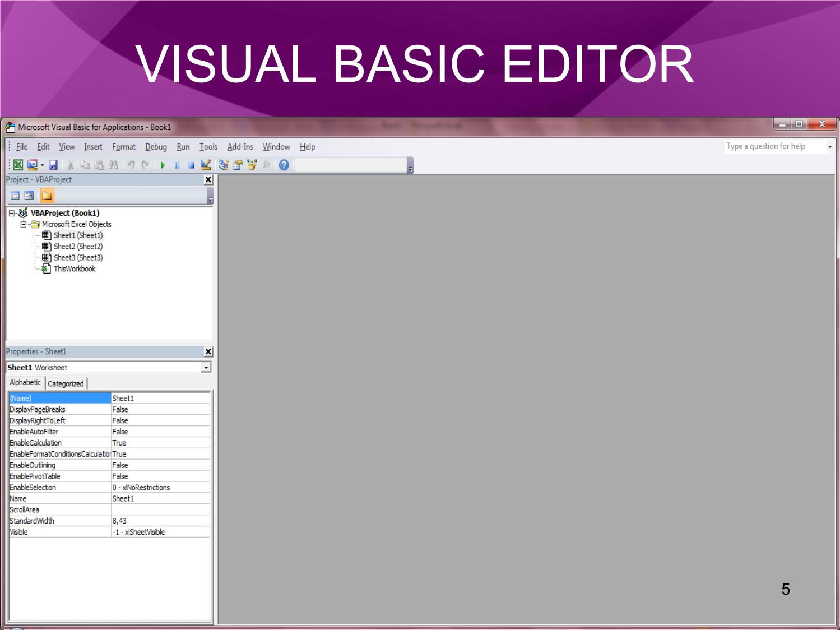The image size is (840, 630).
Task: Switch to the Categorized tab
Action: coord(66,383)
